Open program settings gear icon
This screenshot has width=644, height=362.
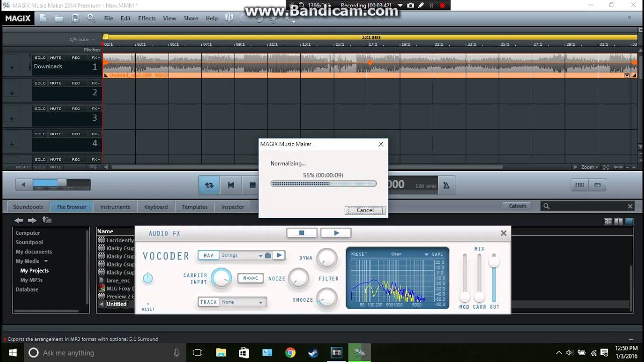click(91, 18)
